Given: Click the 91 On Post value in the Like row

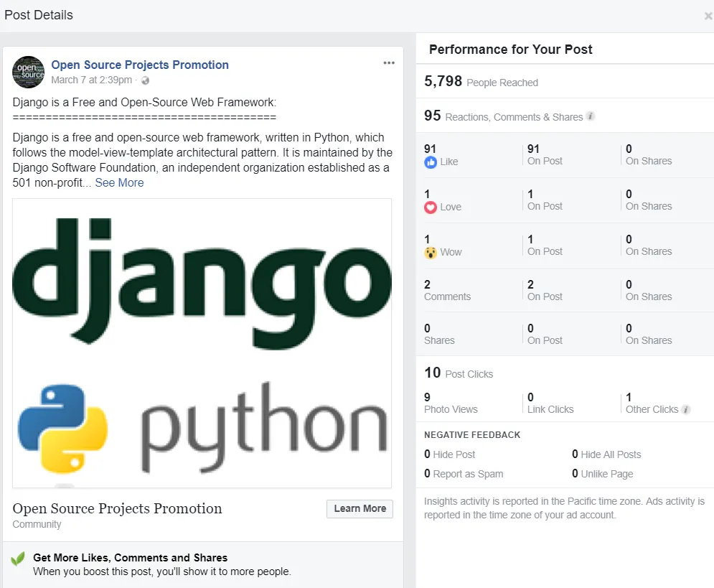Looking at the screenshot, I should (x=545, y=154).
